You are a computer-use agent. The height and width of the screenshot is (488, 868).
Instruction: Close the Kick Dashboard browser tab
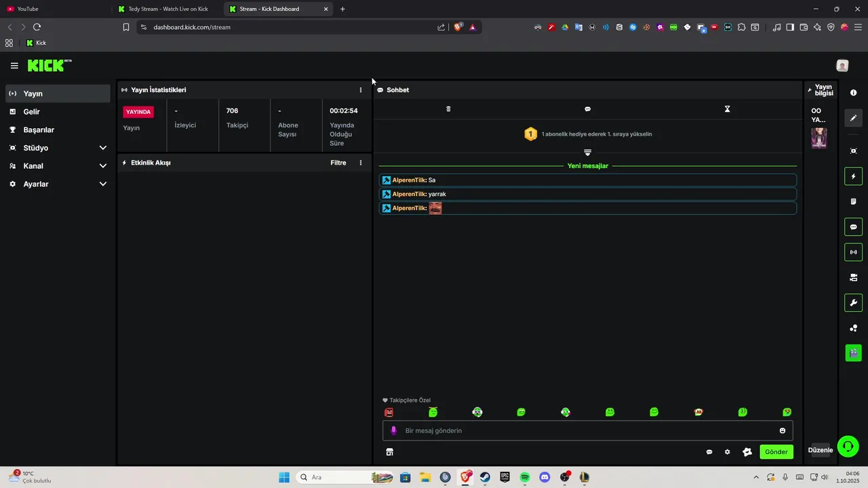click(325, 9)
